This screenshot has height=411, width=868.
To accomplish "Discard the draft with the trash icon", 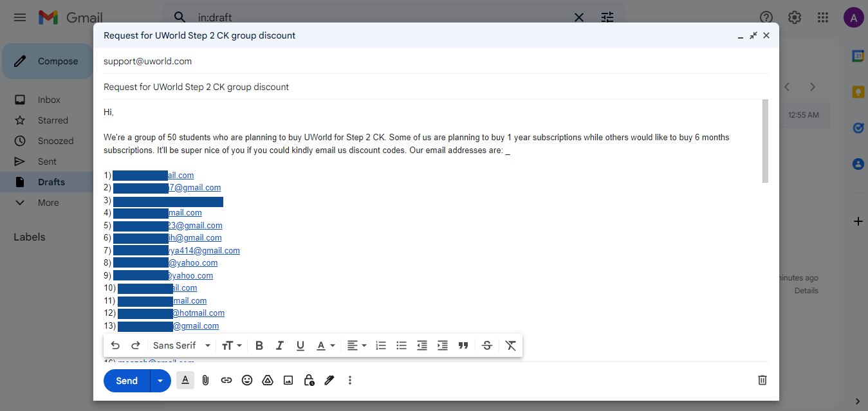I will pyautogui.click(x=762, y=380).
